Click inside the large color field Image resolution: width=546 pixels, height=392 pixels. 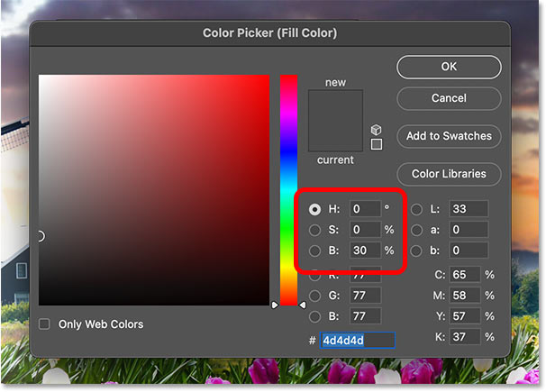tap(154, 190)
